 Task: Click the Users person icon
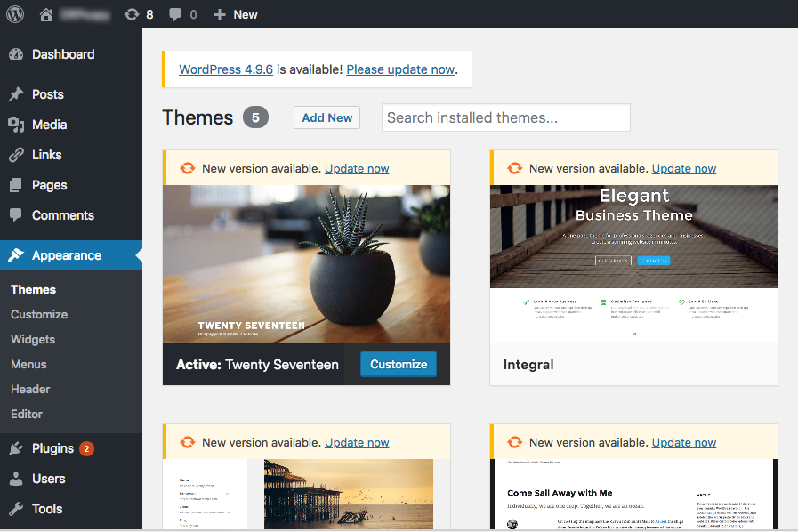pos(16,479)
